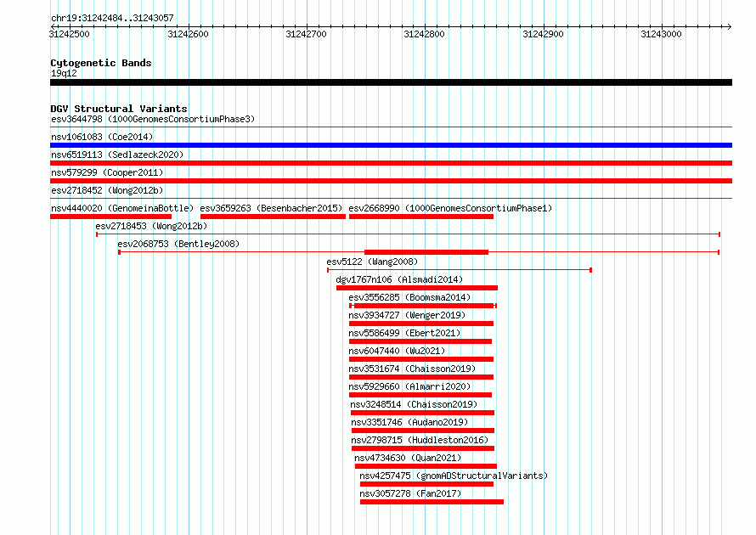Open the dgv1767n106 (Alsmadi2014) variant
756x535 pixels.
[399, 279]
